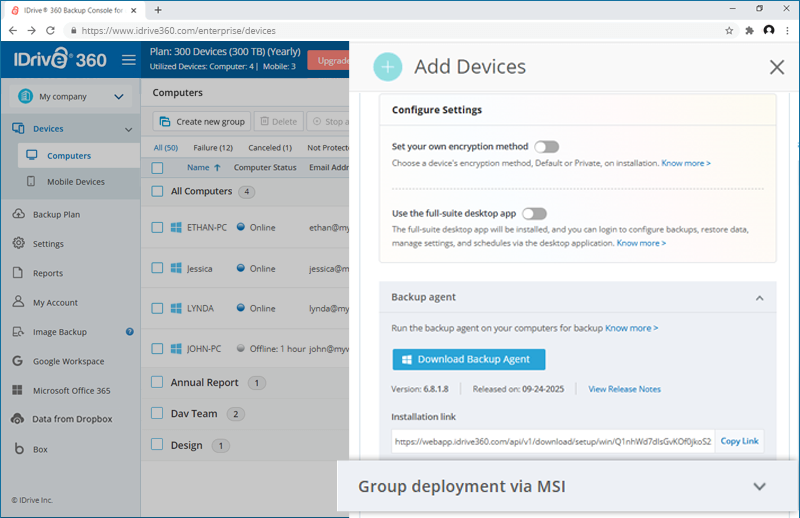Close the IDrive 360 browser tab
This screenshot has height=518, width=800.
[134, 10]
